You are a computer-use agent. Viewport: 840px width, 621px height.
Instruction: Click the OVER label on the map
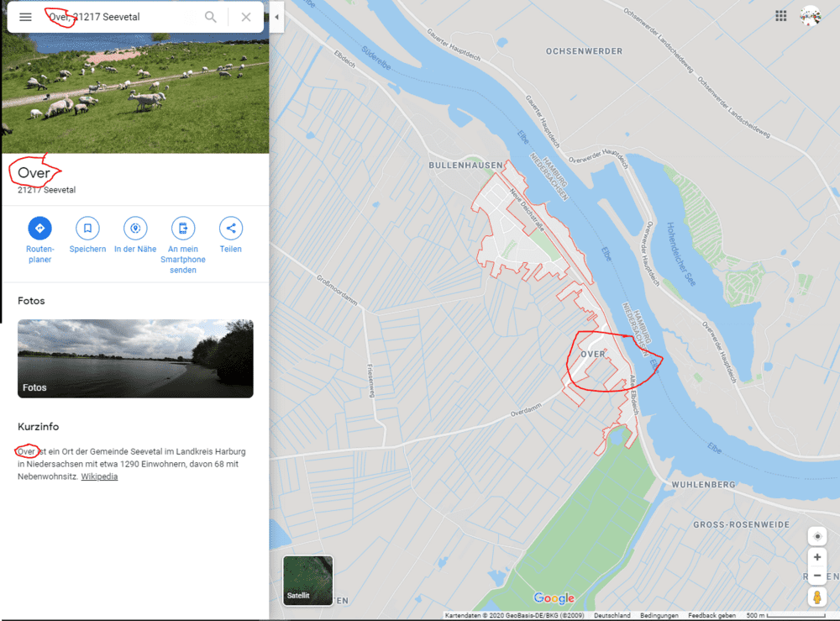coord(593,354)
